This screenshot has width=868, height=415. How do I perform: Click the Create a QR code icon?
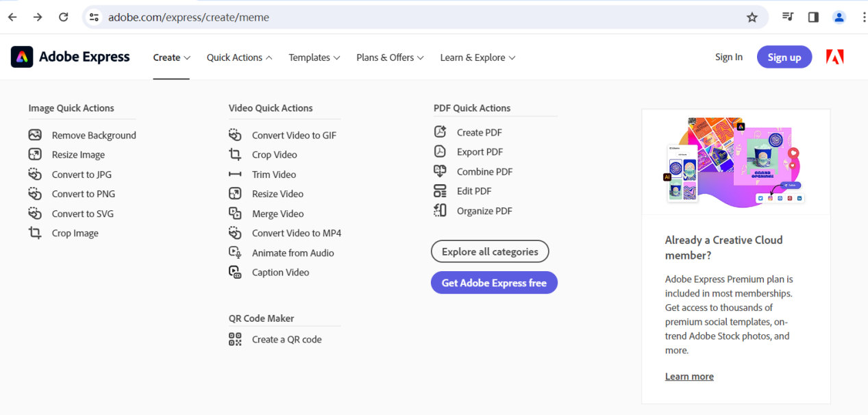[235, 339]
